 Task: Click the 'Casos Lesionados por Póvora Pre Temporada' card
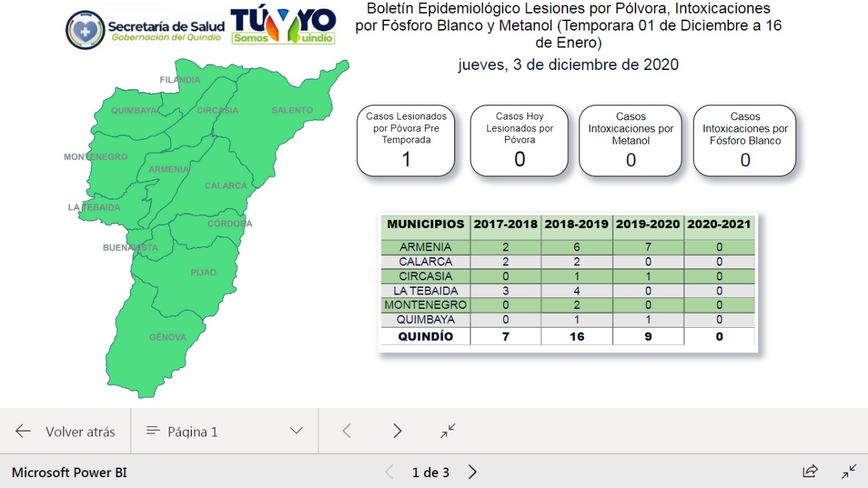[406, 140]
